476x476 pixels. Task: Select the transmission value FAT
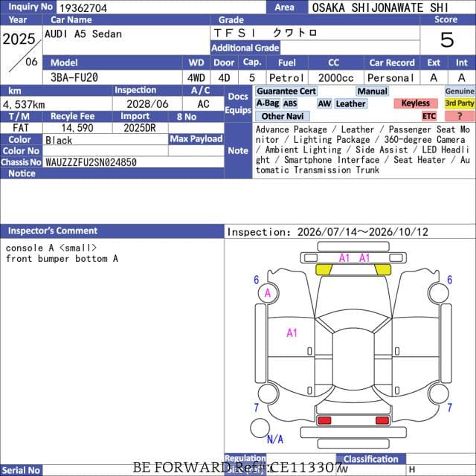21,128
